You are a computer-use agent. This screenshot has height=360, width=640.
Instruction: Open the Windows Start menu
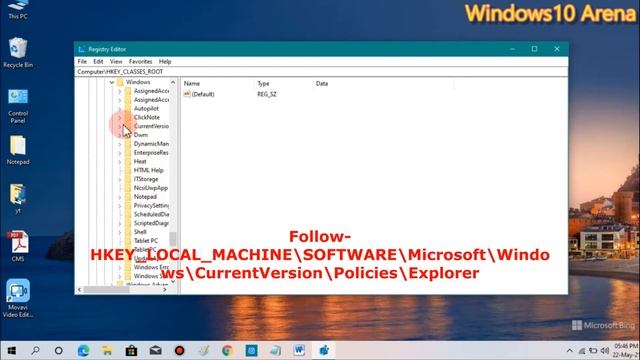pyautogui.click(x=11, y=351)
